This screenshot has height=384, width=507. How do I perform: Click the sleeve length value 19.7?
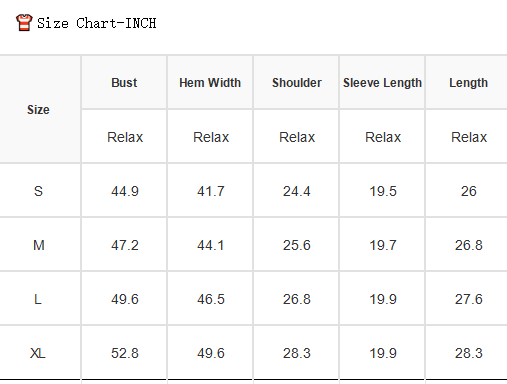click(383, 245)
